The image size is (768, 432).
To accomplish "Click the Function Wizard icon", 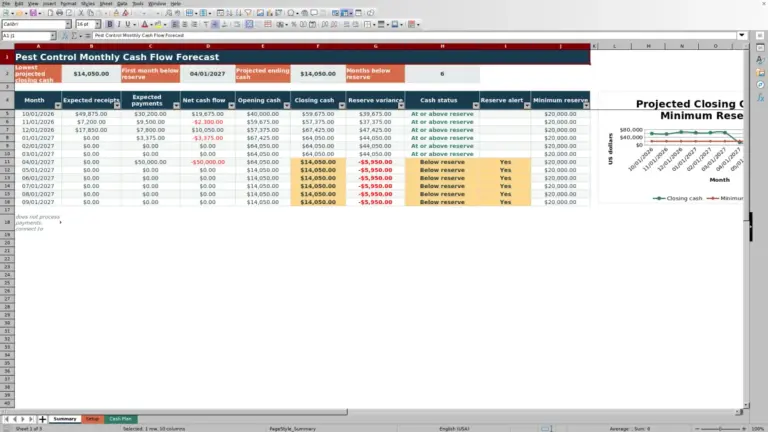I will pos(65,36).
